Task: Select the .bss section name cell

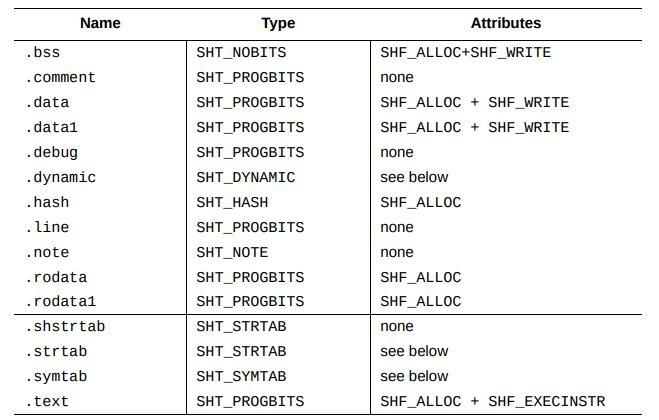Action: tap(43, 52)
